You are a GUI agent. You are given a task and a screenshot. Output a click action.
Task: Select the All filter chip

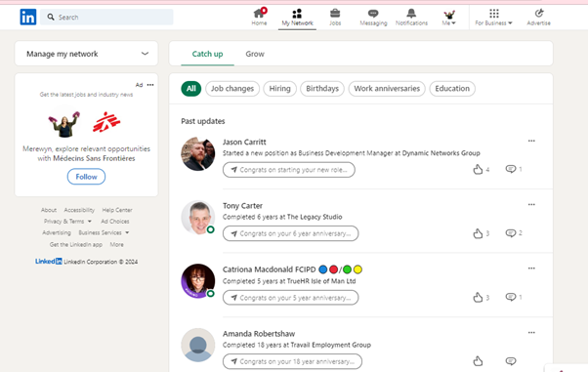191,89
